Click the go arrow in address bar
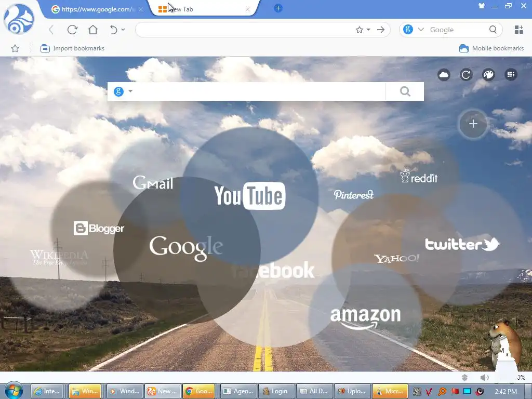Image resolution: width=532 pixels, height=399 pixels. click(x=381, y=30)
